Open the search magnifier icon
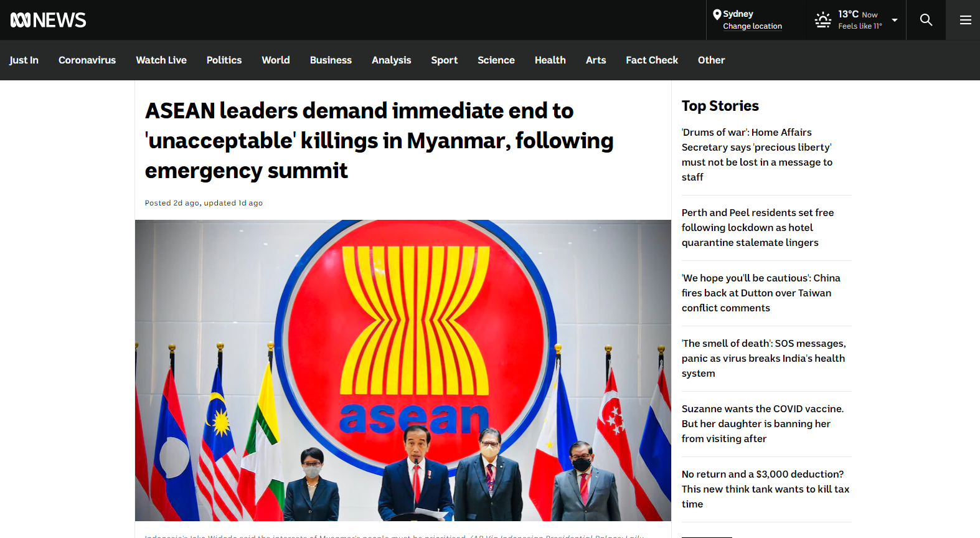980x538 pixels. coord(926,20)
